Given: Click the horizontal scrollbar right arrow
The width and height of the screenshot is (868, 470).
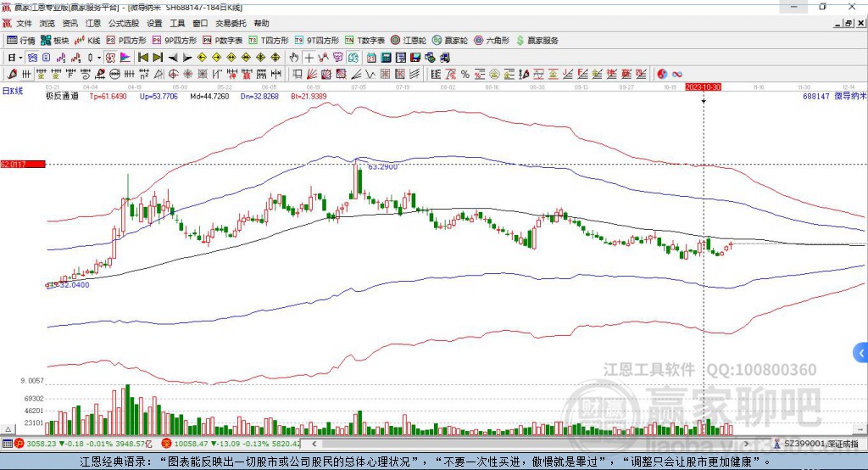Looking at the screenshot, I should click(x=746, y=444).
